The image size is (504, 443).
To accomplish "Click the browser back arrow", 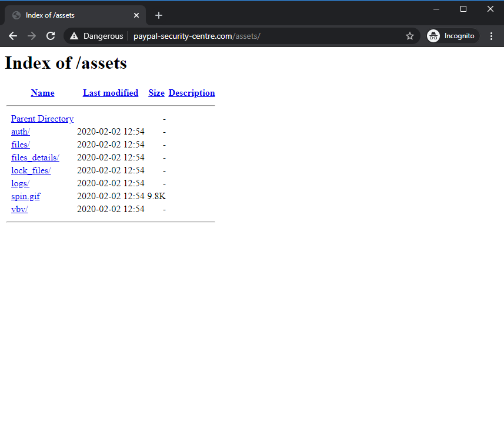I will tap(13, 36).
